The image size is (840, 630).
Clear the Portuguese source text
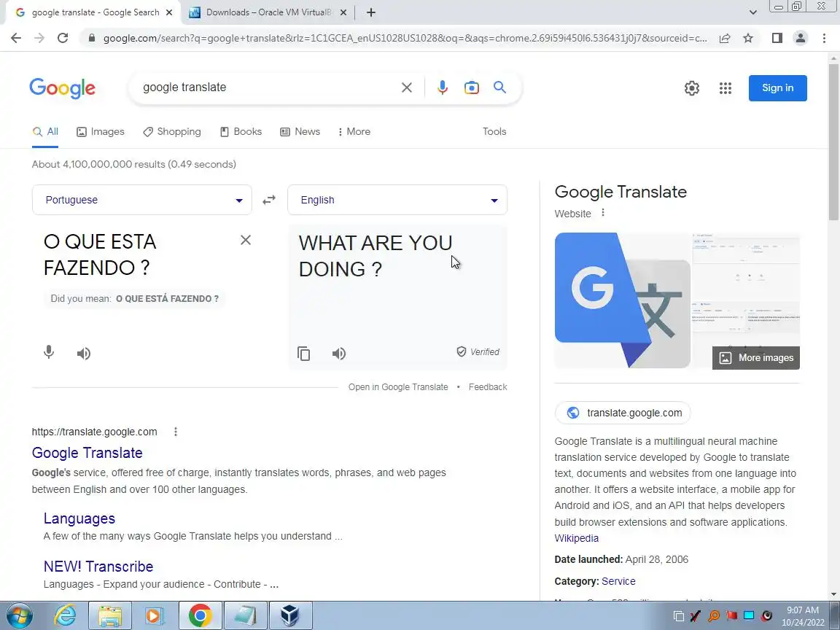tap(245, 240)
